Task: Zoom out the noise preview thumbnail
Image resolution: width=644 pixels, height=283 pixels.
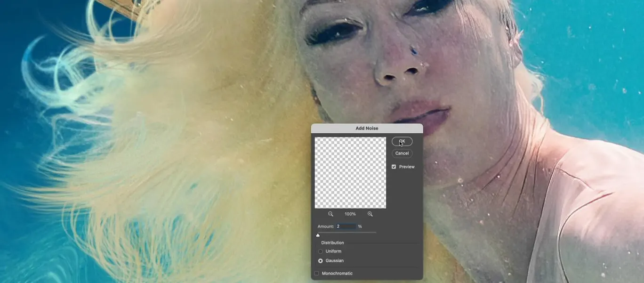Action: pyautogui.click(x=330, y=214)
